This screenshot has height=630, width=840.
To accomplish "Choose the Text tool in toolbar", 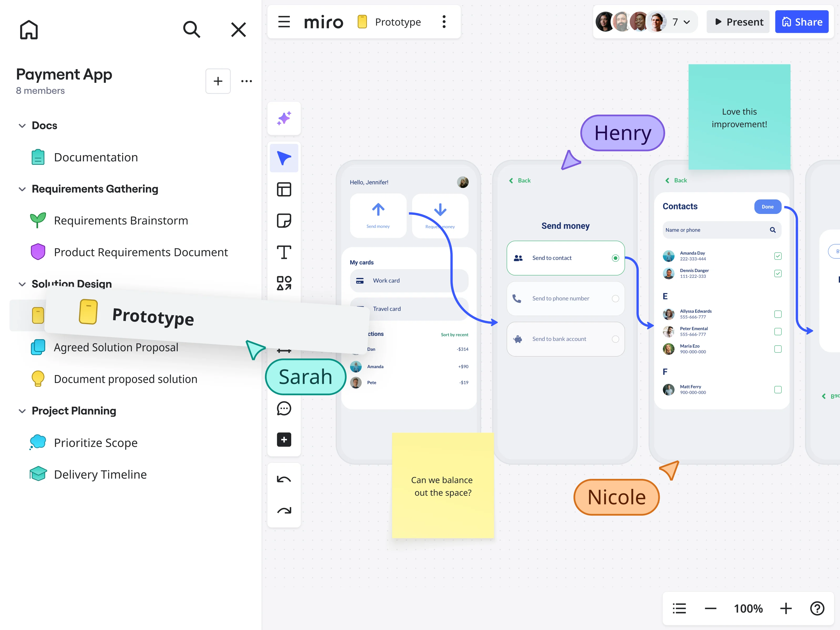I will coord(284,252).
